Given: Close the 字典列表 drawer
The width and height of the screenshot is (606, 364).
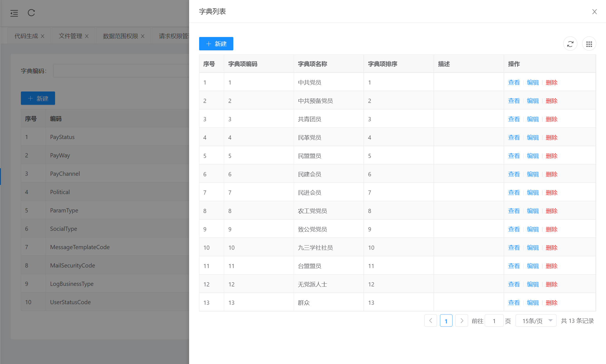Looking at the screenshot, I should pyautogui.click(x=594, y=12).
